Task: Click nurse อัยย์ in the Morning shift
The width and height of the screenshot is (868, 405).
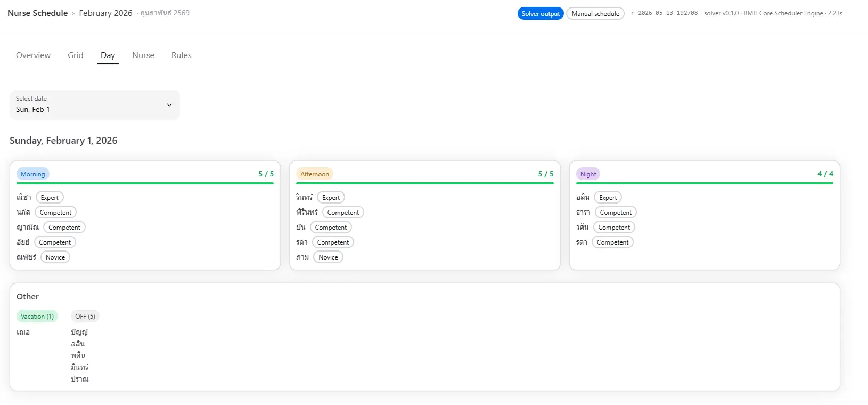Action: pyautogui.click(x=23, y=242)
